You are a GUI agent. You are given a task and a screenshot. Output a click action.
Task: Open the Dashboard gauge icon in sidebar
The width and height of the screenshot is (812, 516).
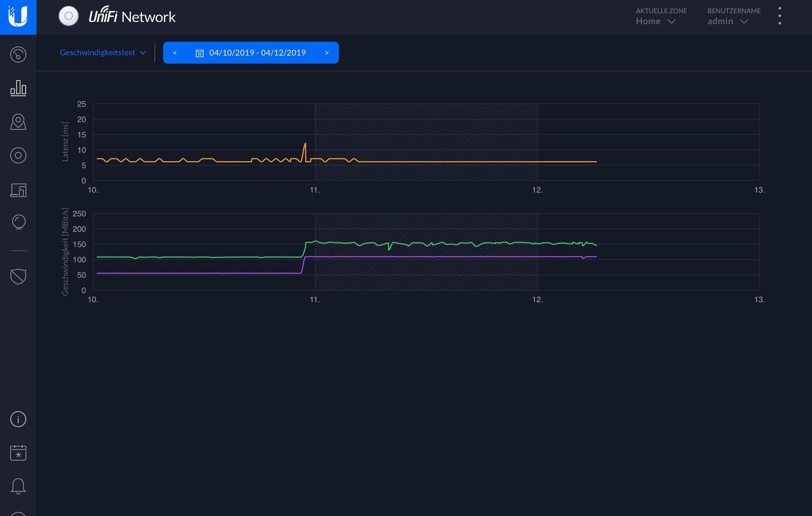pos(18,54)
